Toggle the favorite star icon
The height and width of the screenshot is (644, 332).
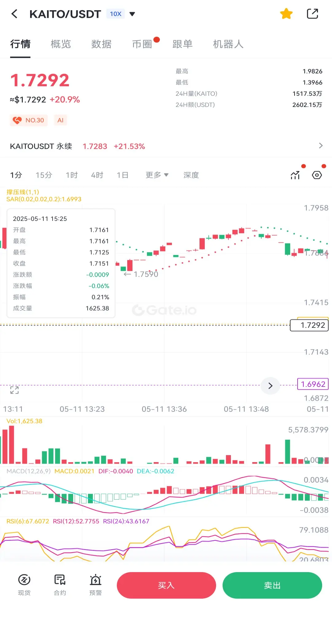(286, 14)
